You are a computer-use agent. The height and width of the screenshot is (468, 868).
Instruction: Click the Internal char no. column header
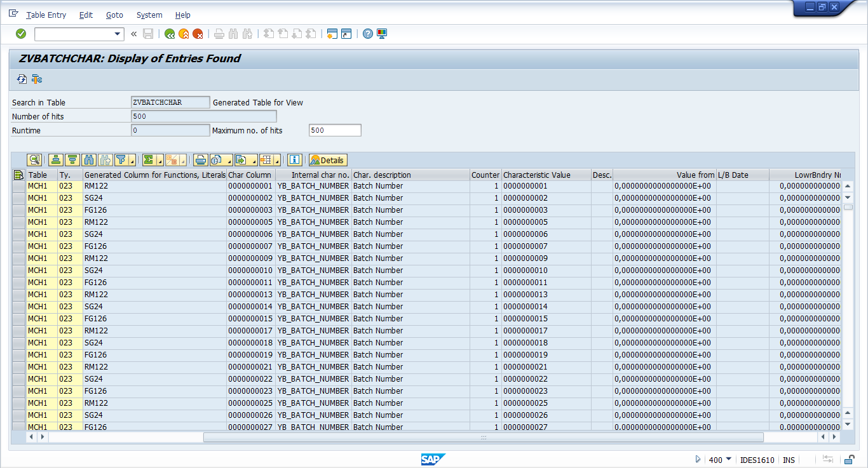[313, 175]
